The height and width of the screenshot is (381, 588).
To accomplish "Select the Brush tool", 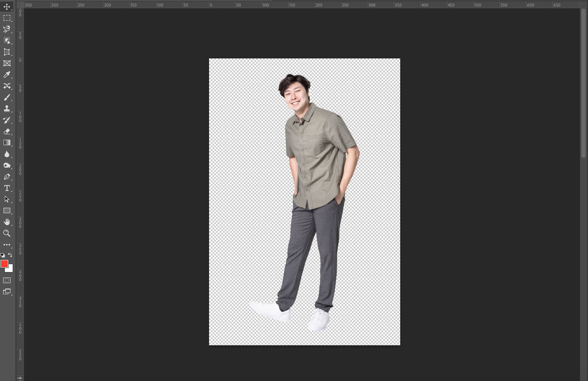I will pos(7,97).
